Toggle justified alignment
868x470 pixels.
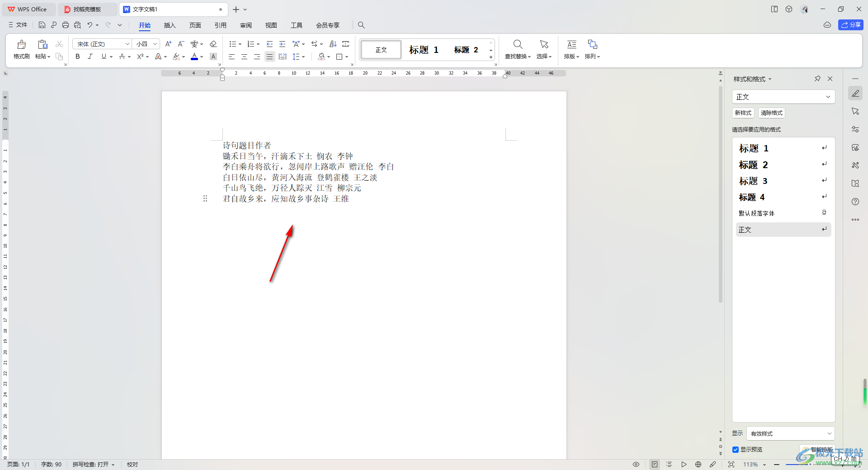click(269, 56)
